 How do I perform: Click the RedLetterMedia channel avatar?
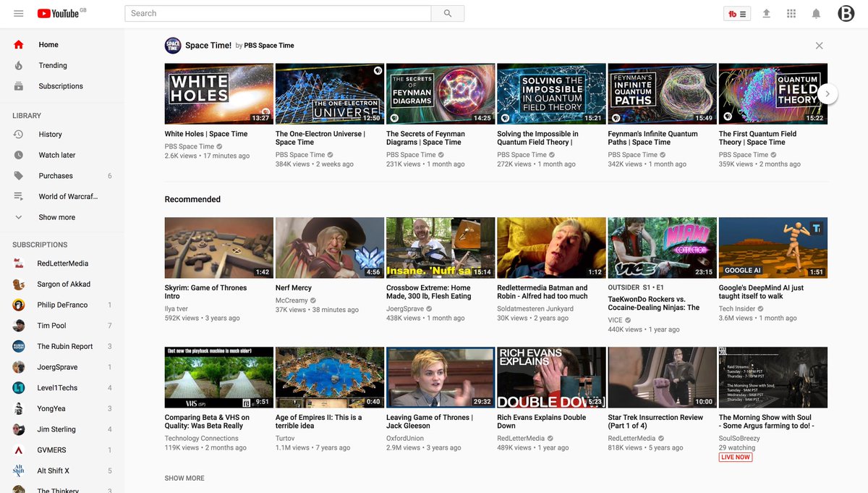[19, 264]
